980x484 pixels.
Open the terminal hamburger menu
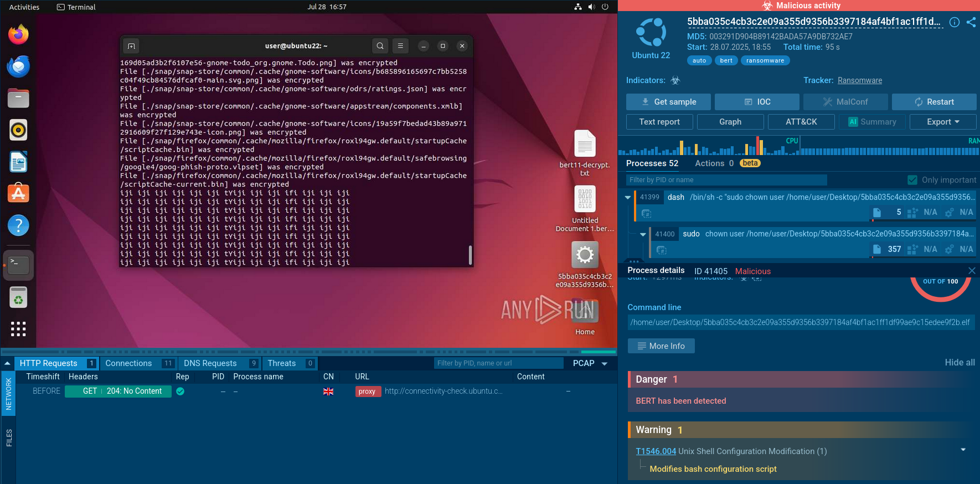tap(400, 46)
